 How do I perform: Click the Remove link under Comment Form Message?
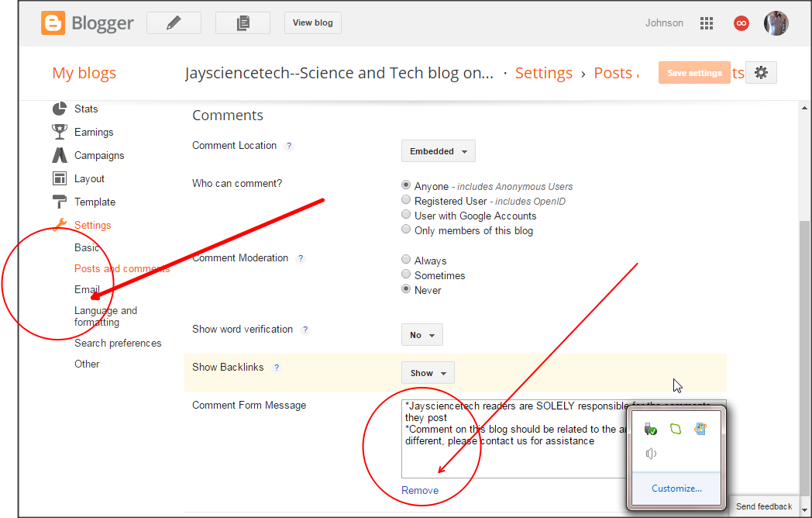pyautogui.click(x=419, y=490)
